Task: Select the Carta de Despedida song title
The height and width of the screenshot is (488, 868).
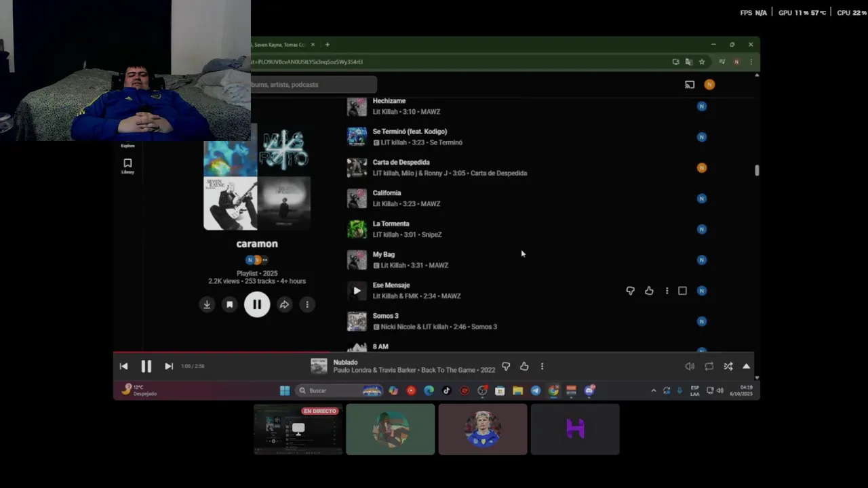Action: tap(401, 162)
